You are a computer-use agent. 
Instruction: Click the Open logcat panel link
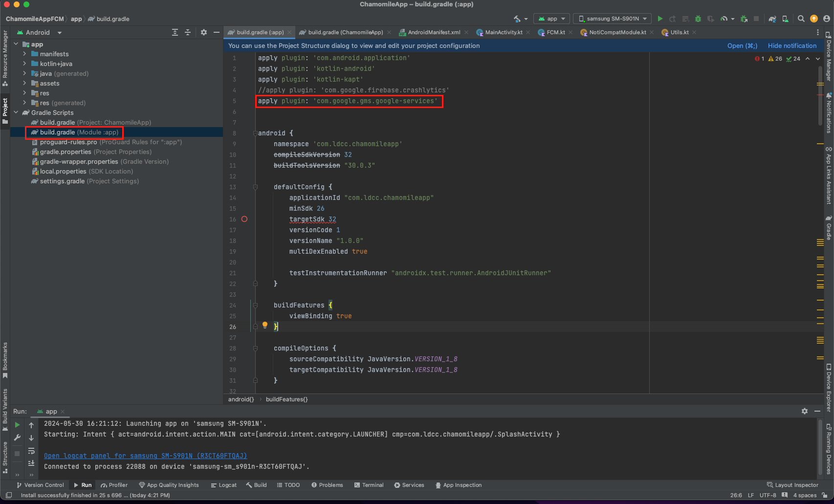[145, 456]
